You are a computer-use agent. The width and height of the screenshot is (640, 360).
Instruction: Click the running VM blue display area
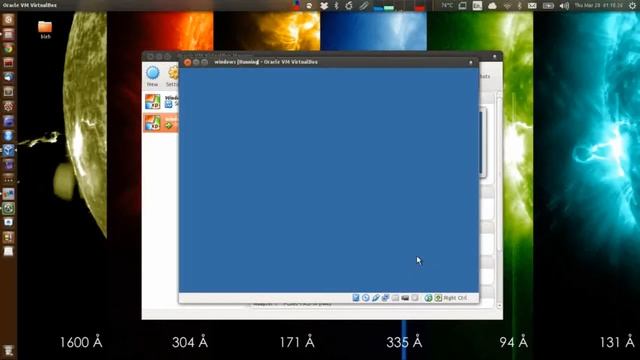pos(329,180)
